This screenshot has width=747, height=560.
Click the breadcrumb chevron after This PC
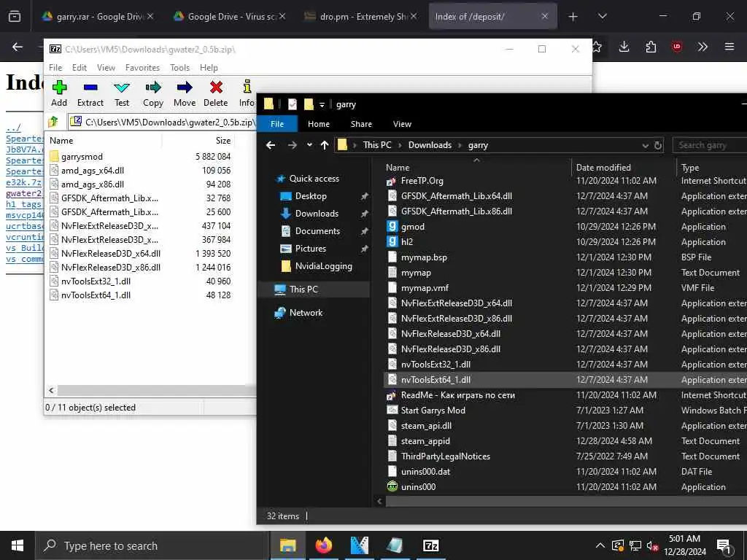pos(400,145)
